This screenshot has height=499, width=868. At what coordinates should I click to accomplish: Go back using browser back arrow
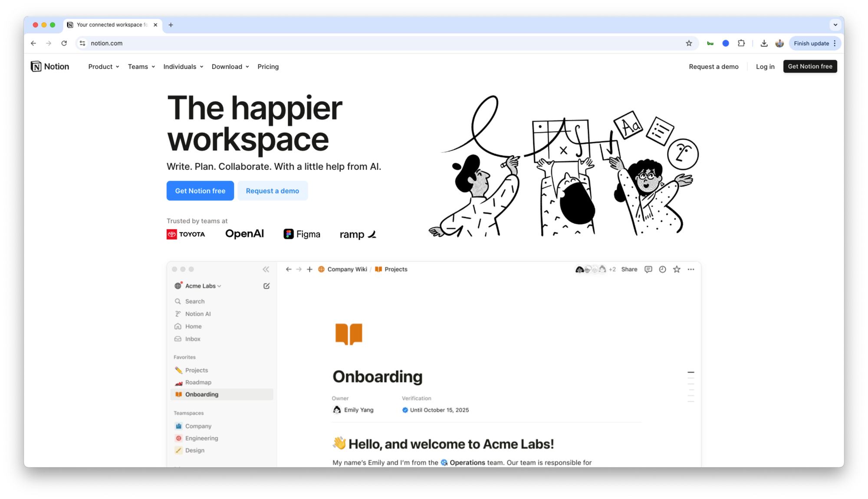(x=33, y=43)
